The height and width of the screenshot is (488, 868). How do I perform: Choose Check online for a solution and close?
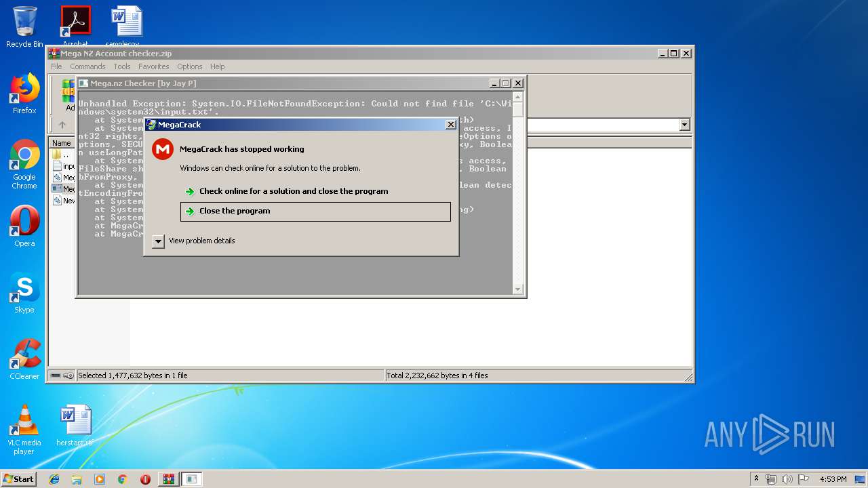pyautogui.click(x=294, y=191)
